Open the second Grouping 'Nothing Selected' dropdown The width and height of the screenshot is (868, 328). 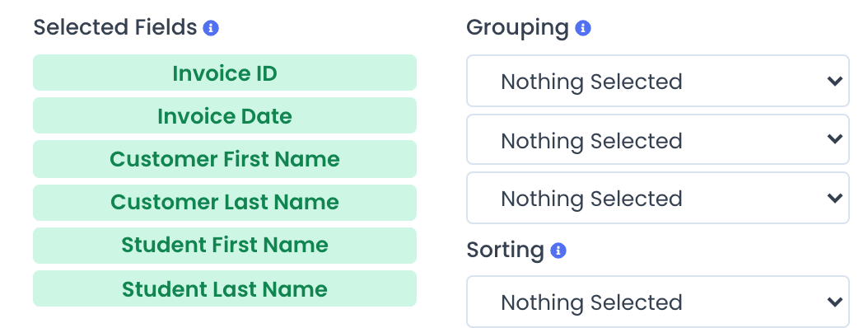658,139
